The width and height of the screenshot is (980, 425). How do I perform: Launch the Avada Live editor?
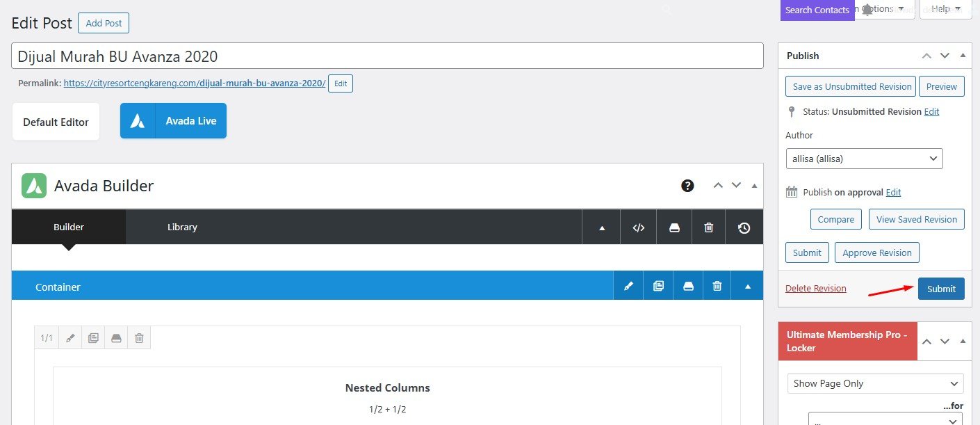(x=173, y=121)
